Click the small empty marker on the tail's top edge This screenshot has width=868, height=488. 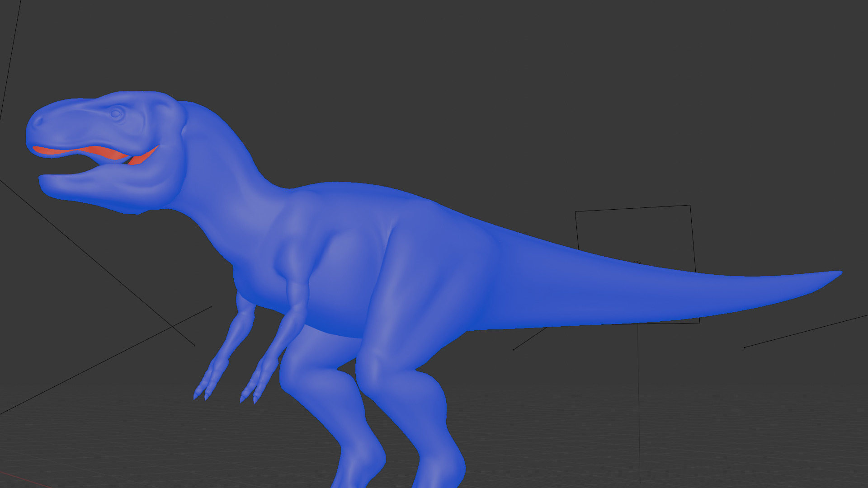pyautogui.click(x=637, y=262)
